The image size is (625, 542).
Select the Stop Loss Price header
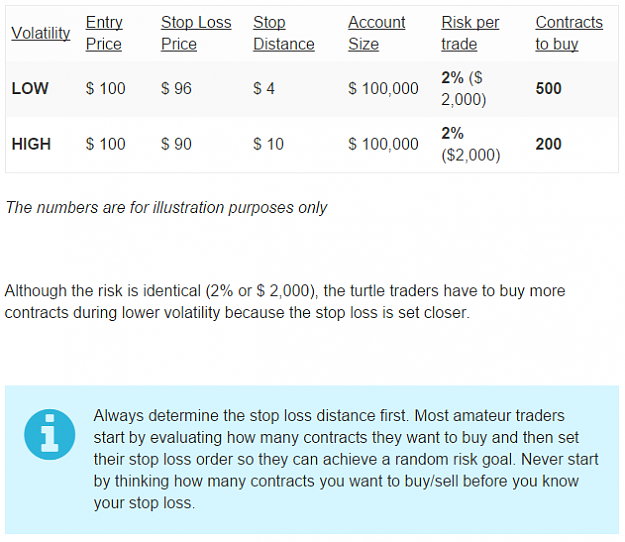196,33
